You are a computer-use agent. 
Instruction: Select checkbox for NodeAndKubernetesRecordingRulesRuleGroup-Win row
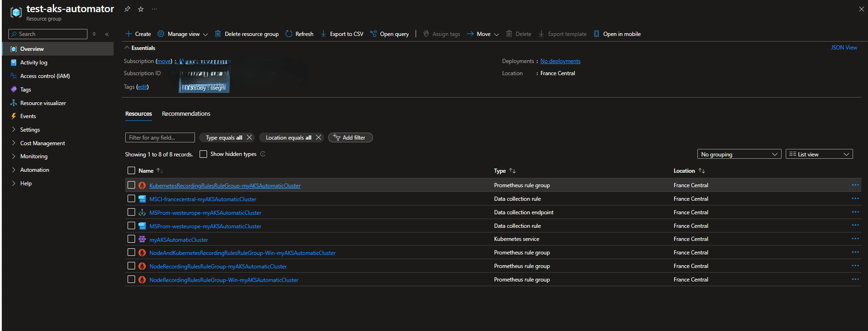click(x=131, y=252)
